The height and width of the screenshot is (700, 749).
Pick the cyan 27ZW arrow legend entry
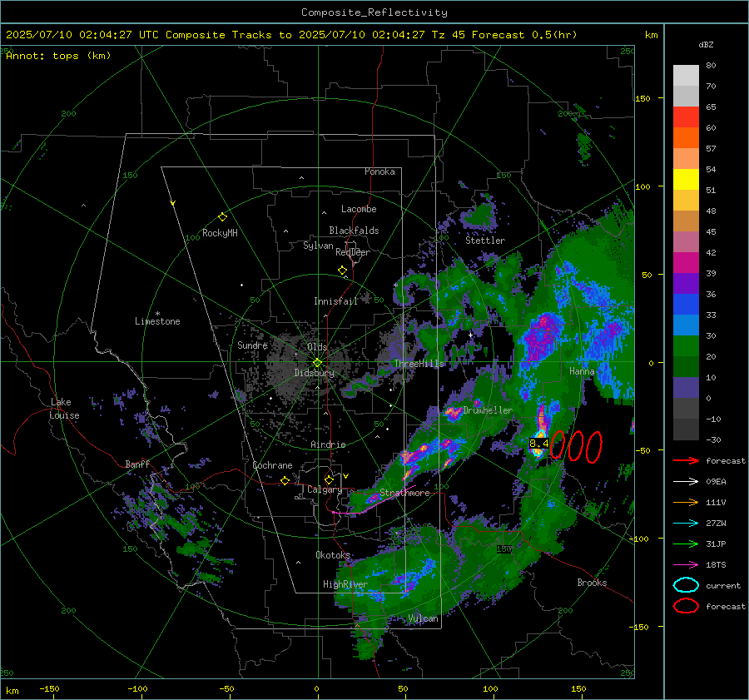click(686, 524)
